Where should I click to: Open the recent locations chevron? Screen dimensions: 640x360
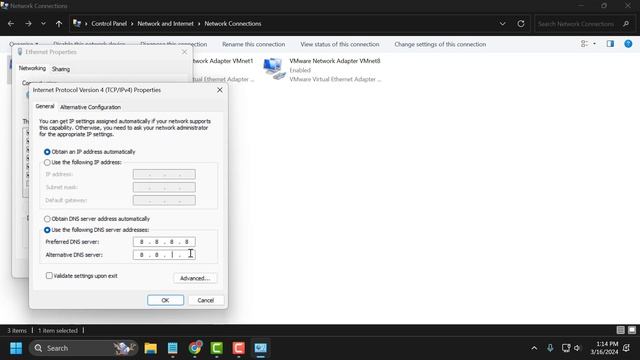(x=43, y=24)
